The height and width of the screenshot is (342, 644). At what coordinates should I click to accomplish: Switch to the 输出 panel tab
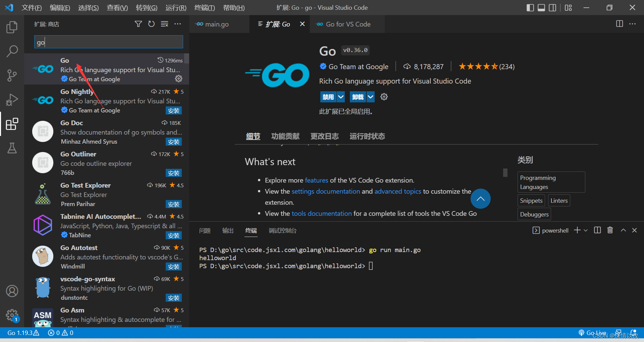228,230
